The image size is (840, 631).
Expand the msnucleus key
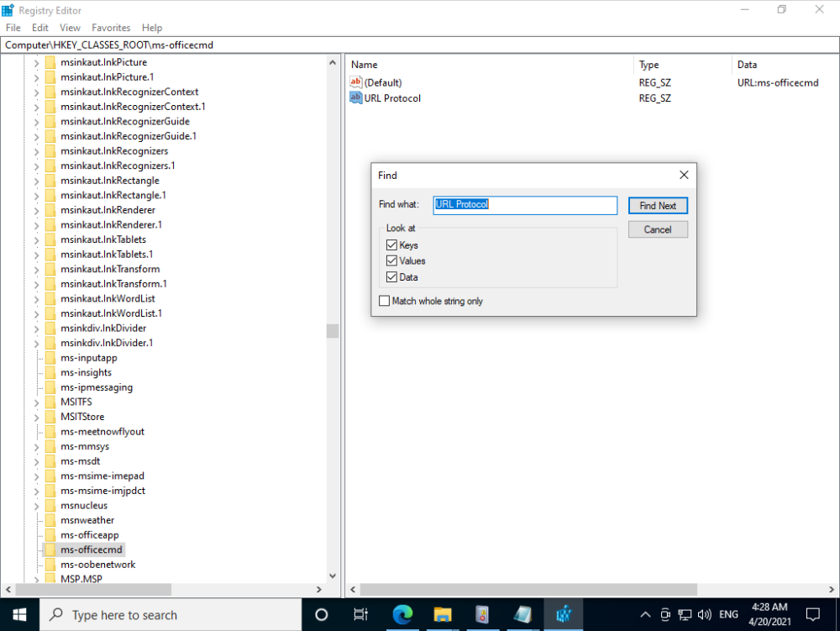pyautogui.click(x=36, y=506)
